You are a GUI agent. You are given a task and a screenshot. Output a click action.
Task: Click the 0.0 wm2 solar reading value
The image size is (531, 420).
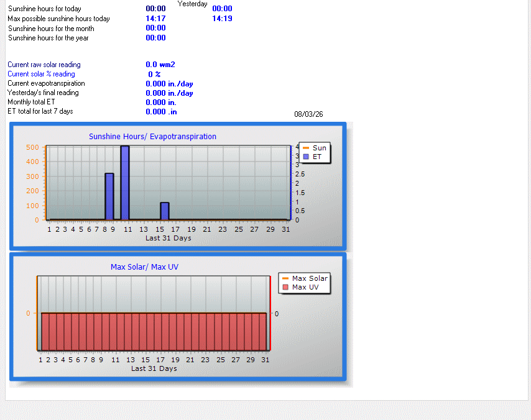pos(160,65)
